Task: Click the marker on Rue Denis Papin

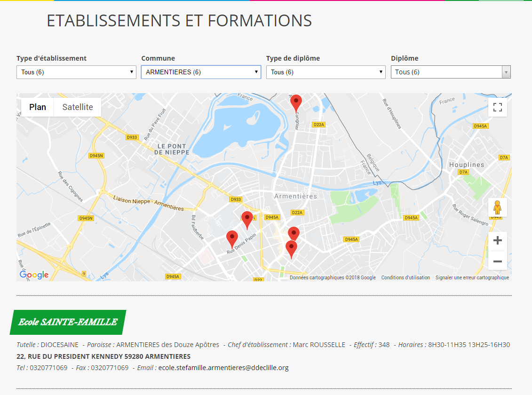Action: (232, 238)
